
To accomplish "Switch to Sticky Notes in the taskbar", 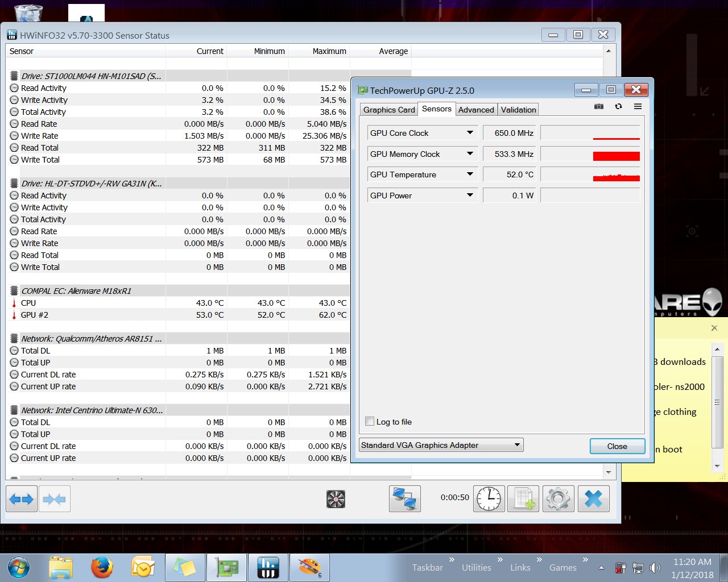I will coord(185,567).
